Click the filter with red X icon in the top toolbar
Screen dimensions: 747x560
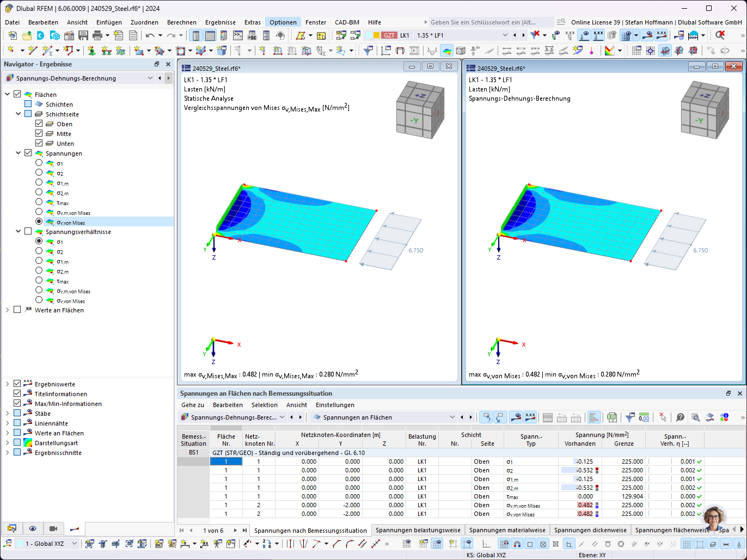click(535, 35)
